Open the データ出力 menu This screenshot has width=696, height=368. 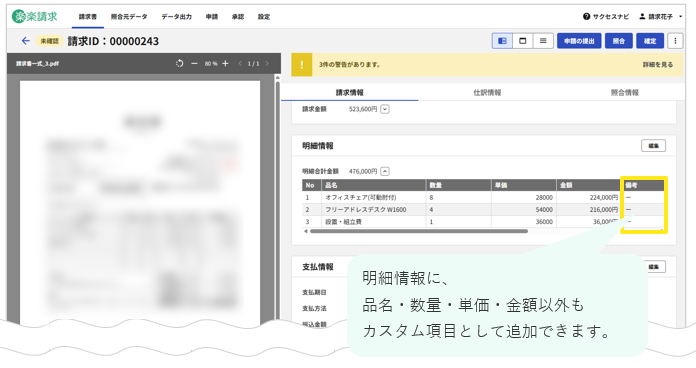(177, 17)
